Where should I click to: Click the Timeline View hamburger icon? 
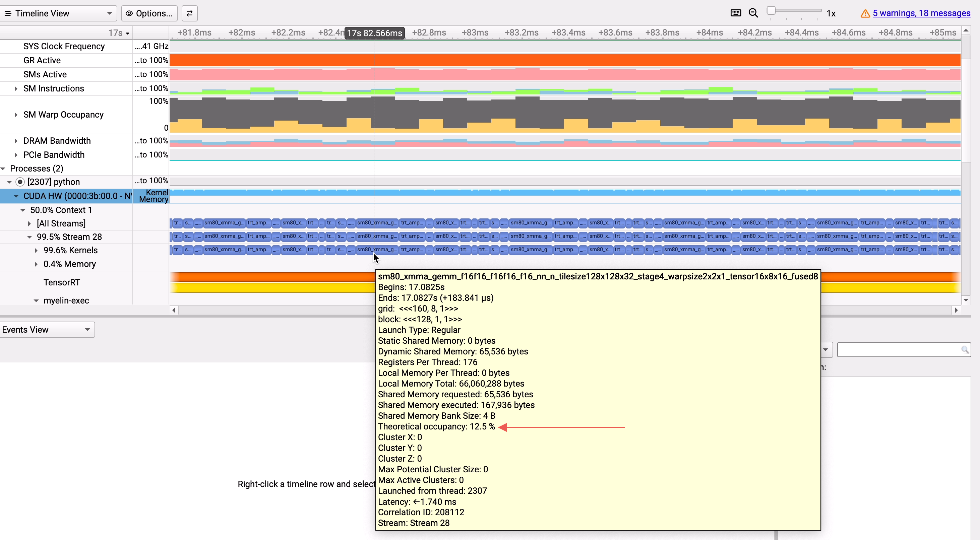coord(8,13)
